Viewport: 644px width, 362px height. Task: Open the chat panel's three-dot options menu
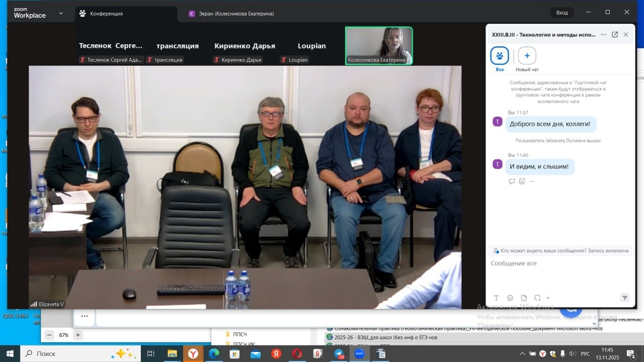click(x=603, y=35)
